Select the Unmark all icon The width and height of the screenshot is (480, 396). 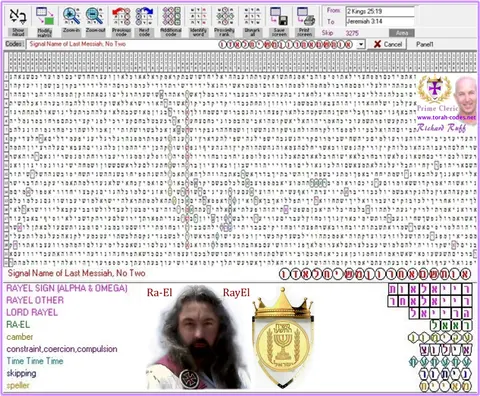point(252,16)
